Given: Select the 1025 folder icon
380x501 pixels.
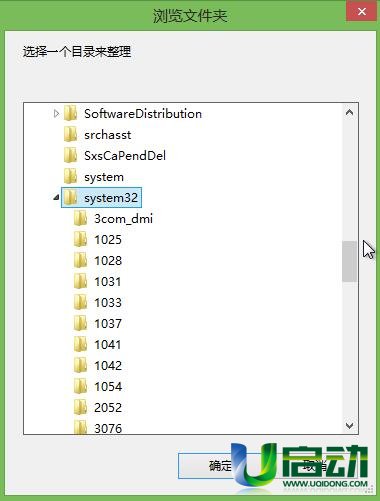Looking at the screenshot, I should point(81,239).
